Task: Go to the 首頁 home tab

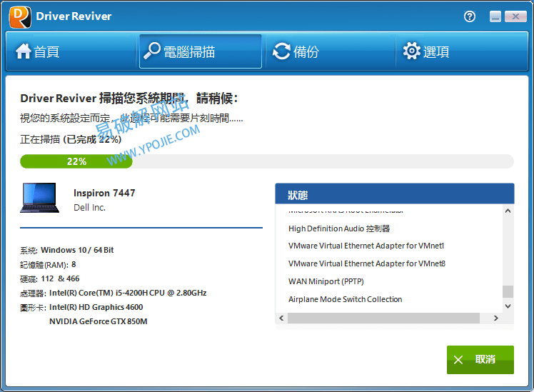Action: tap(71, 51)
